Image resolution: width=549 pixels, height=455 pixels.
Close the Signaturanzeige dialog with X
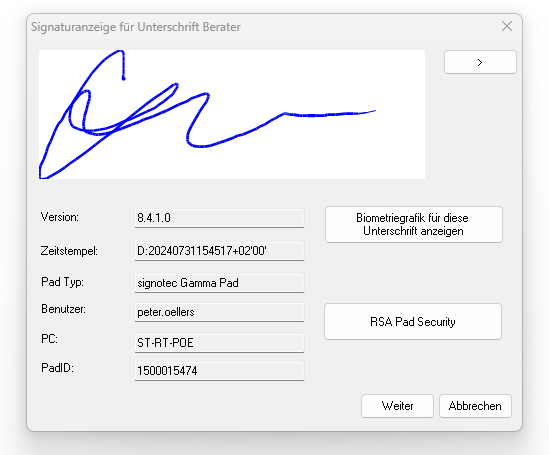[507, 26]
